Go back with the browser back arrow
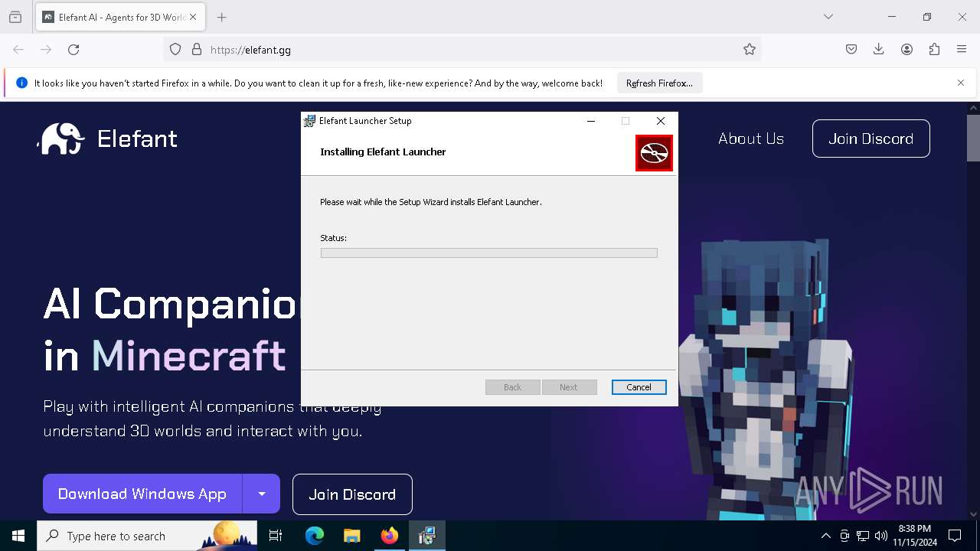 [x=18, y=49]
